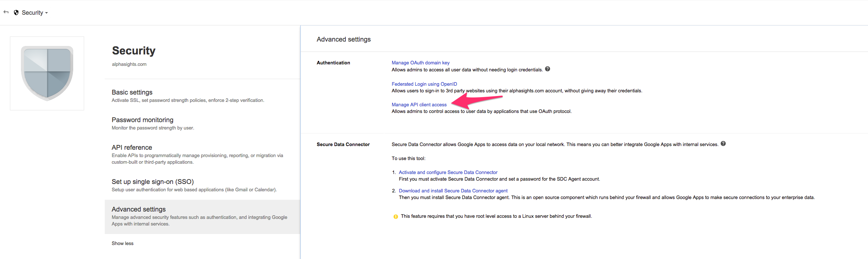Click 'To use this tool:' text
Image resolution: width=868 pixels, height=259 pixels.
coord(408,159)
